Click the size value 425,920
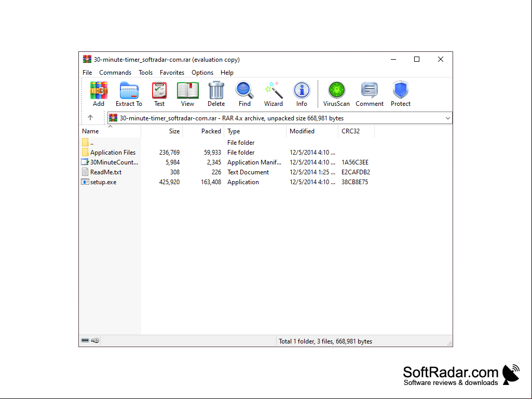 169,182
